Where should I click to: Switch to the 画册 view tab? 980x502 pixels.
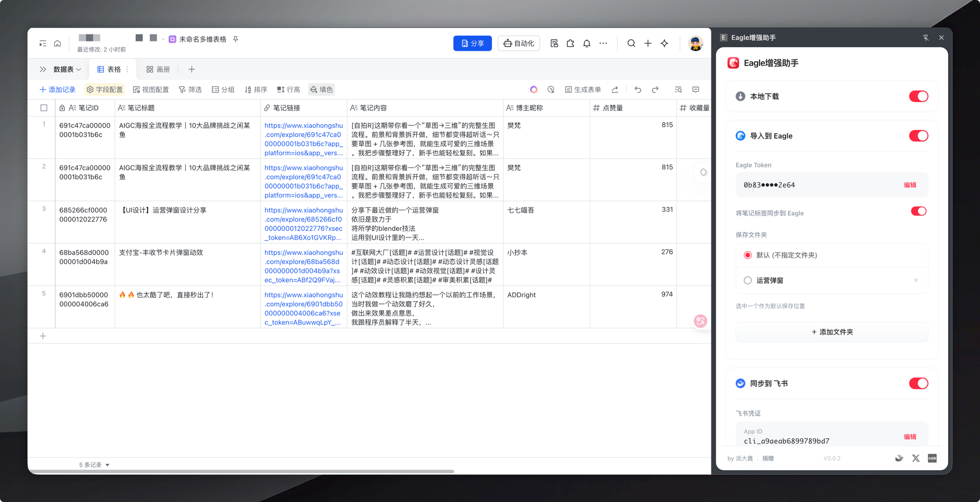[158, 69]
